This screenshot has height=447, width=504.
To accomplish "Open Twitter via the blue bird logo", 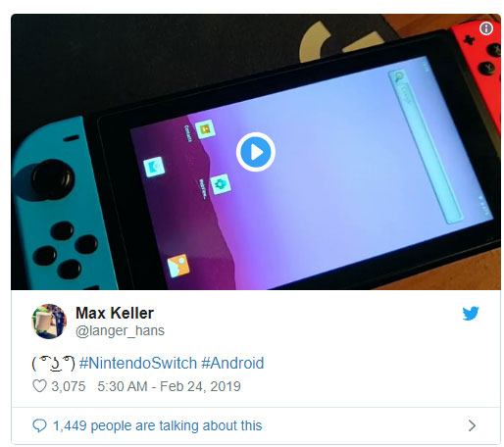I will [471, 313].
